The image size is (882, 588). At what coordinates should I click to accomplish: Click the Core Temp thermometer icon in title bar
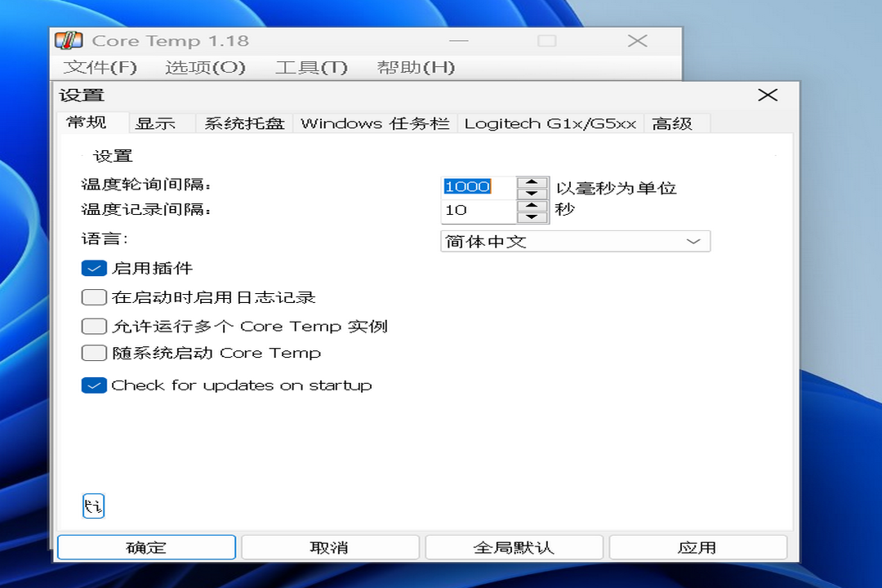point(69,39)
